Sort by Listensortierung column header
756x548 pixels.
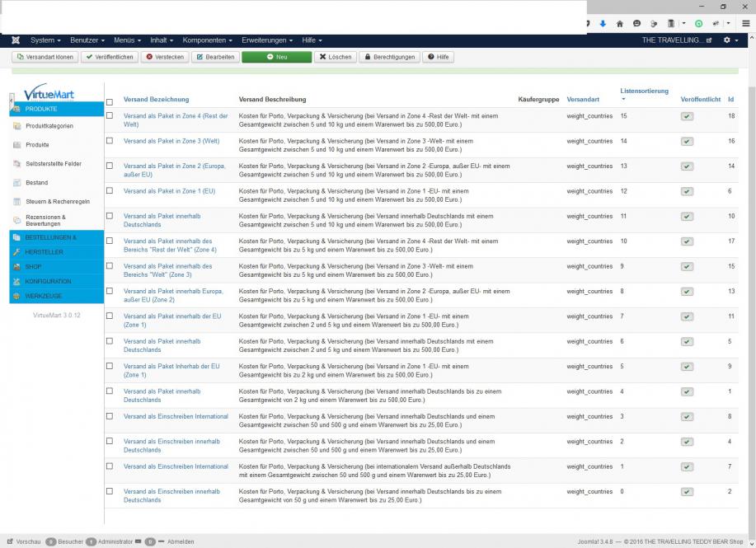644,91
